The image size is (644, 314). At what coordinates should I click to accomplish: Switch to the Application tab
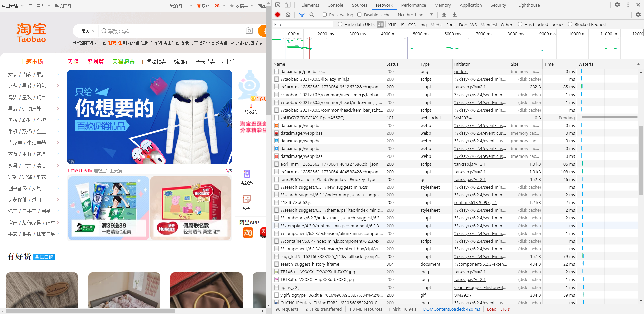(x=471, y=5)
